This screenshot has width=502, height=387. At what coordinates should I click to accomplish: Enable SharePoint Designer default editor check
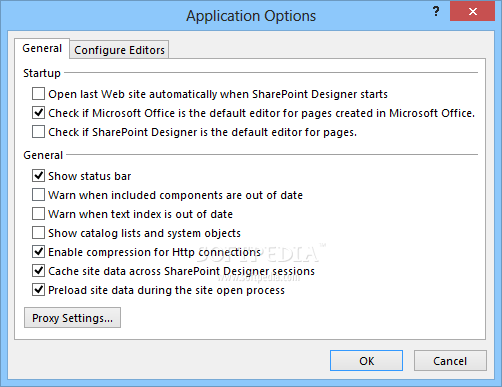click(38, 132)
